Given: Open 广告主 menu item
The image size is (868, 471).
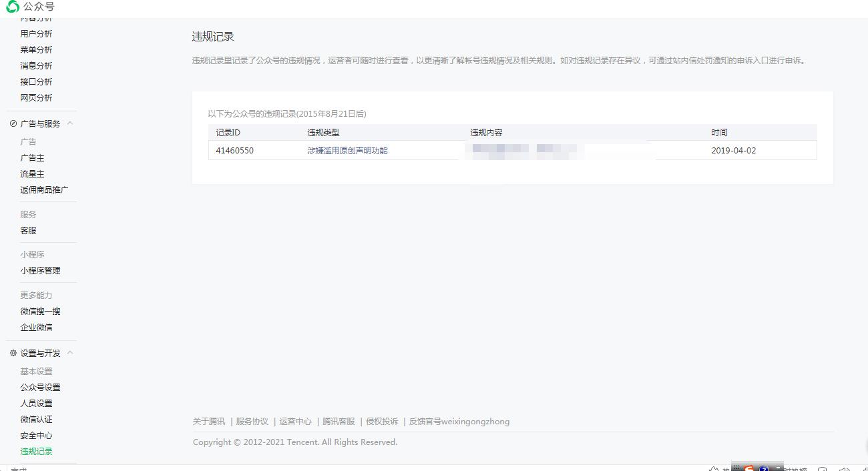Looking at the screenshot, I should [32, 157].
